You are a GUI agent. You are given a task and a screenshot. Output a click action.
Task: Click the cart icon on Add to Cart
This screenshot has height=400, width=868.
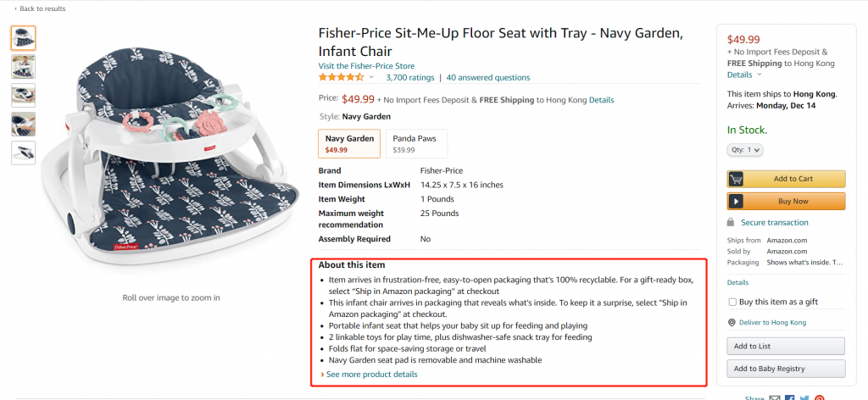click(736, 179)
